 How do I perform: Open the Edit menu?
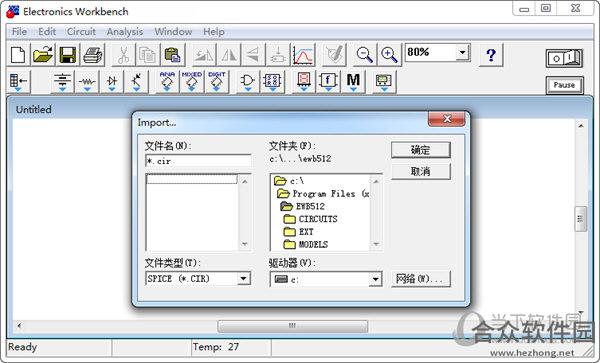47,32
